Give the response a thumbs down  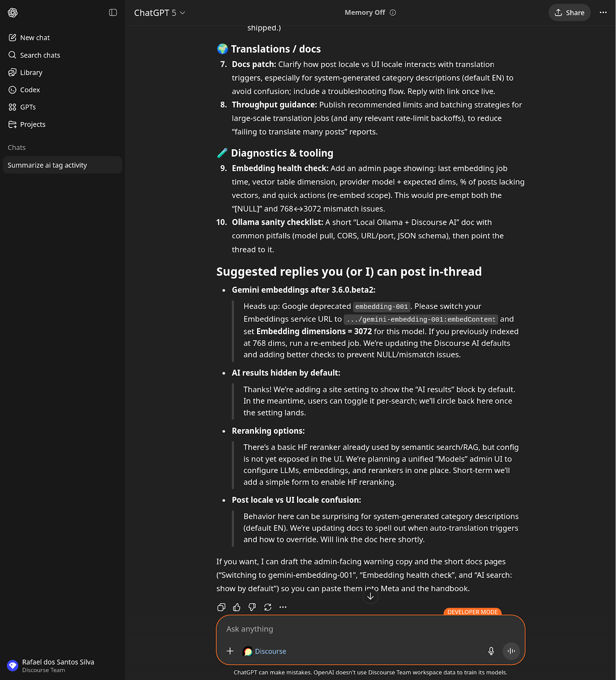tap(251, 607)
